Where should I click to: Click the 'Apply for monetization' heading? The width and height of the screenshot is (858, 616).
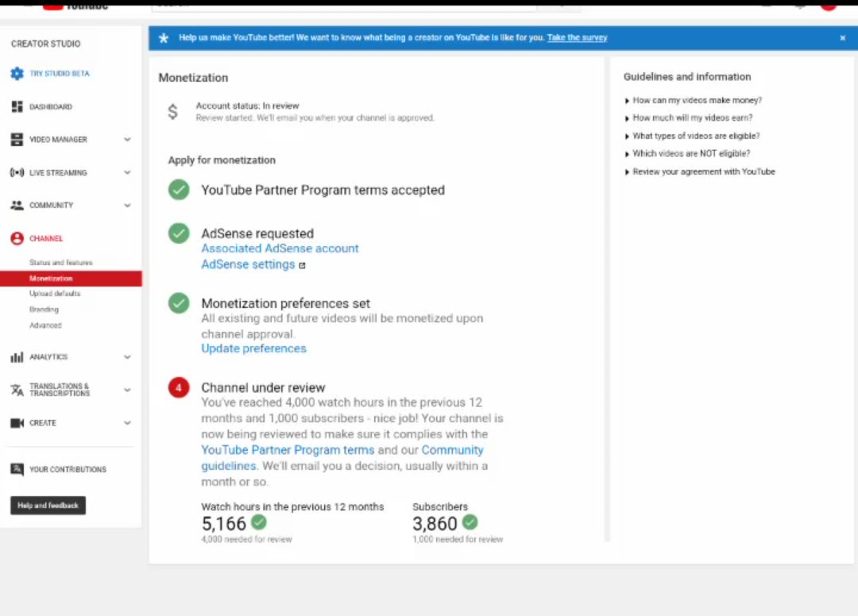pos(222,160)
